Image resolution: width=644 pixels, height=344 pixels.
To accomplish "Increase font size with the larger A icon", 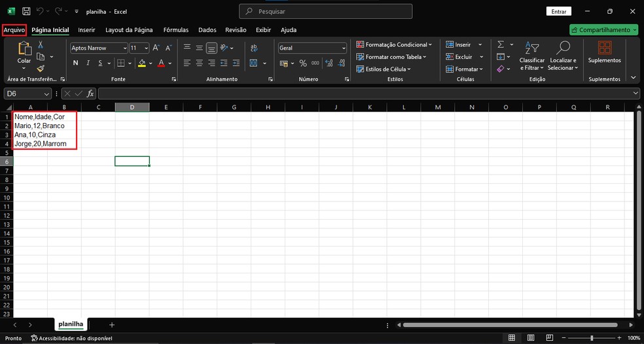I will click(156, 48).
